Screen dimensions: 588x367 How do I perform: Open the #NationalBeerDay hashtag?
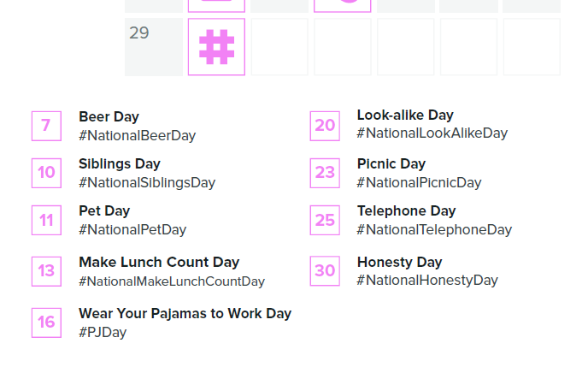point(138,136)
